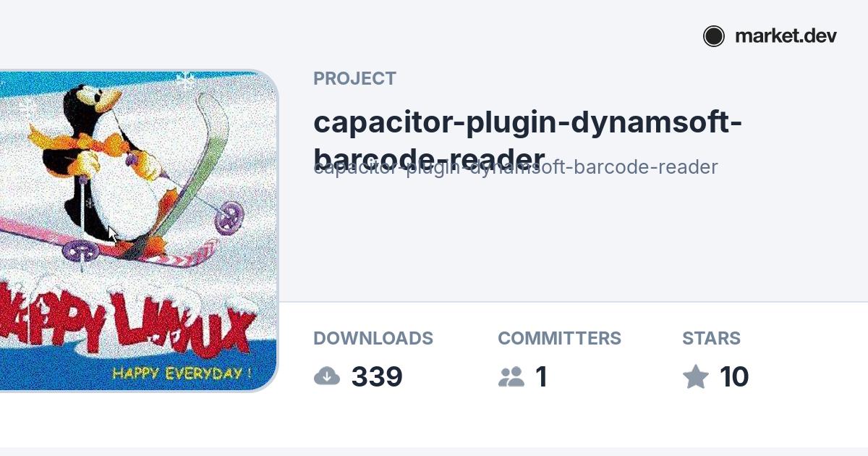Open the market.dev text link
The image size is (868, 456).
tap(786, 36)
